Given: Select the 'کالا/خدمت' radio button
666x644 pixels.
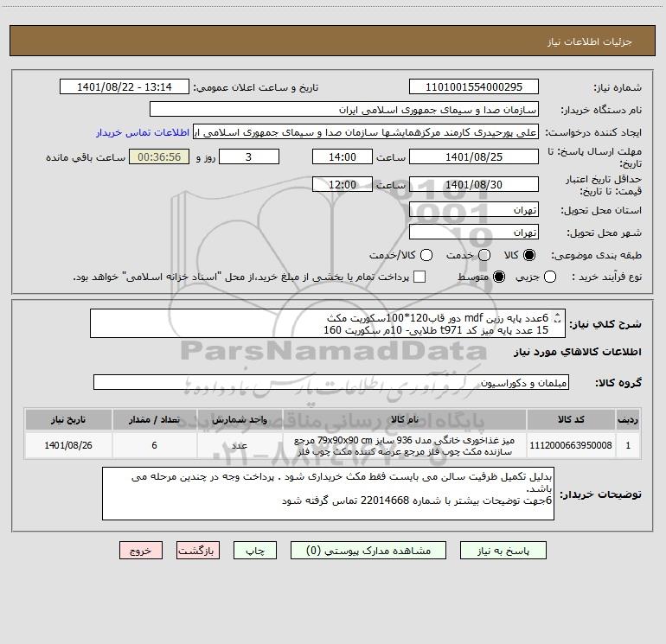Looking at the screenshot, I should [x=426, y=255].
